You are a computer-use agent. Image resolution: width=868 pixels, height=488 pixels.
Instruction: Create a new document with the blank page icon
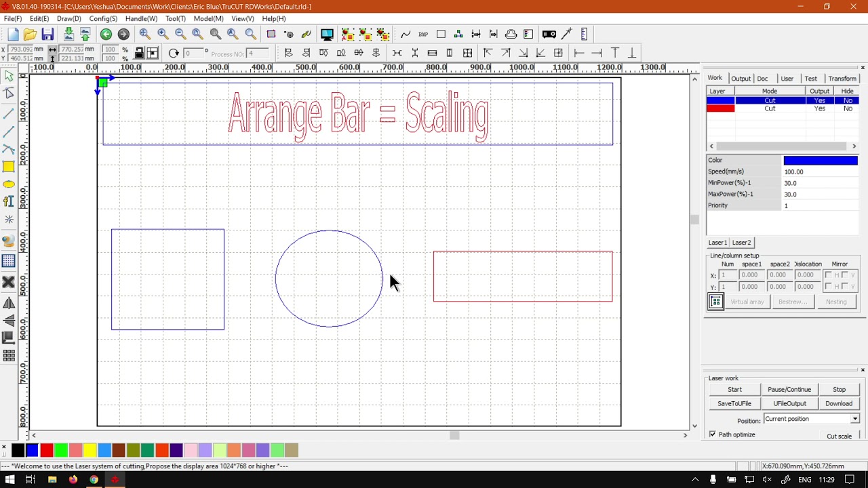click(x=13, y=35)
